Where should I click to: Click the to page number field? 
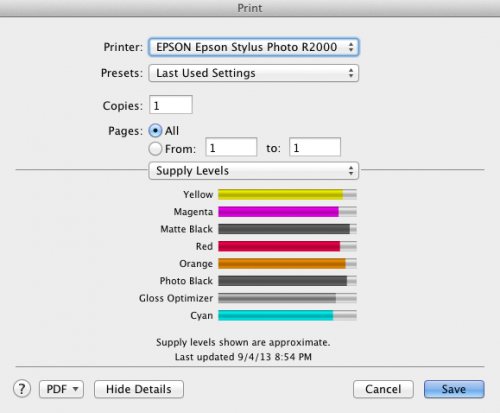(315, 147)
